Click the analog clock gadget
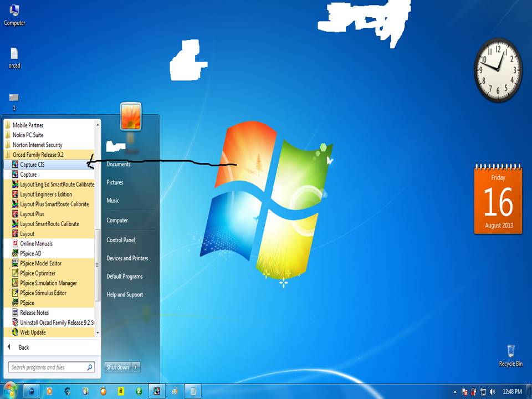Screen dimensions: 532x399 pos(498,70)
